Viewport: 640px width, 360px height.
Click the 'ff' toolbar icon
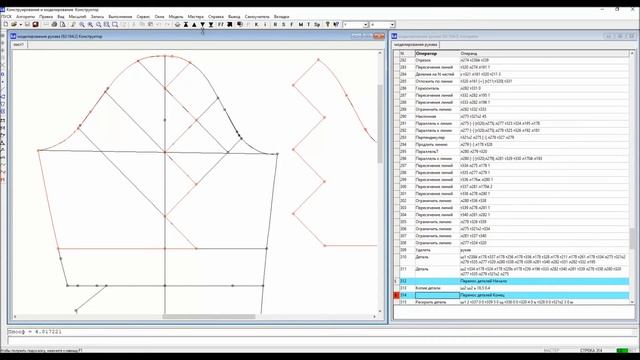tap(220, 24)
